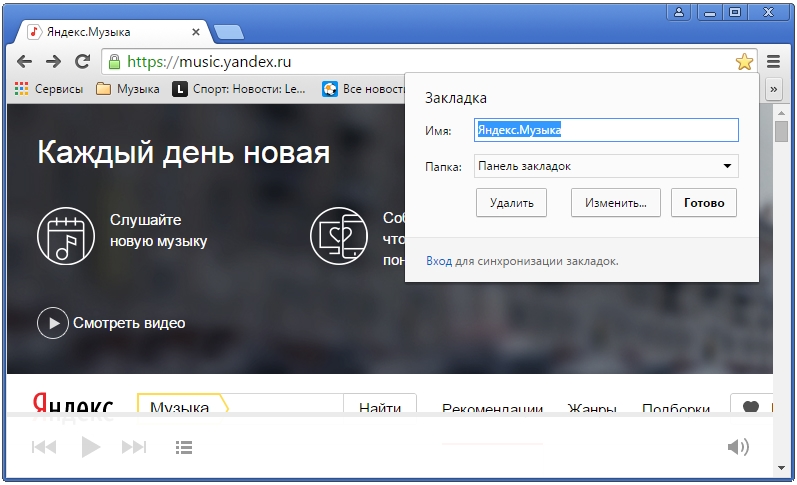
Task: Skip to next track
Action: coord(134,447)
